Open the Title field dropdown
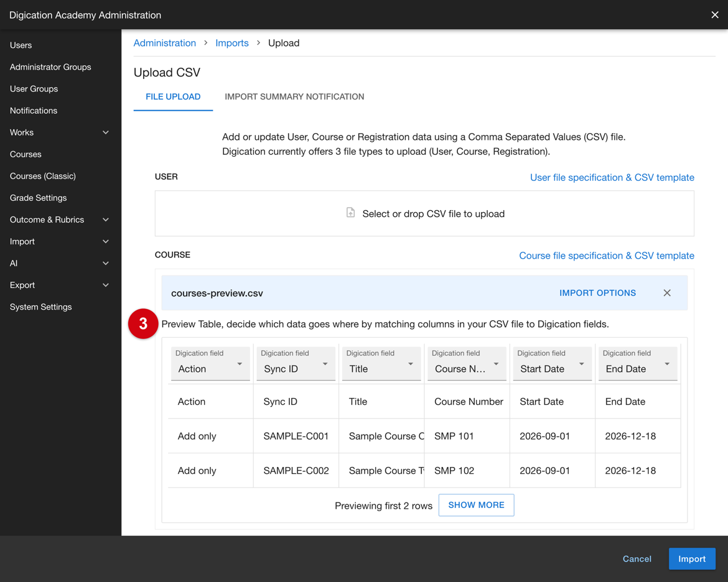This screenshot has width=728, height=582. (x=381, y=363)
